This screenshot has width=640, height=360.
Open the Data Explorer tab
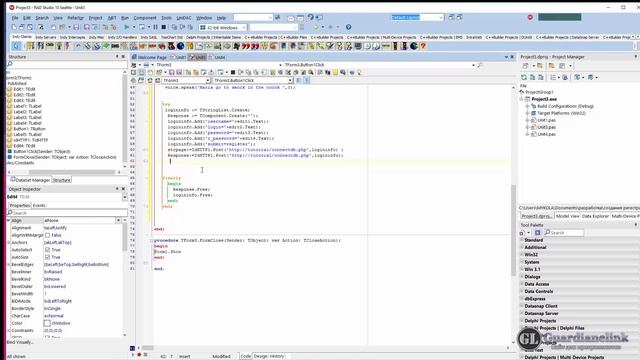(595, 216)
